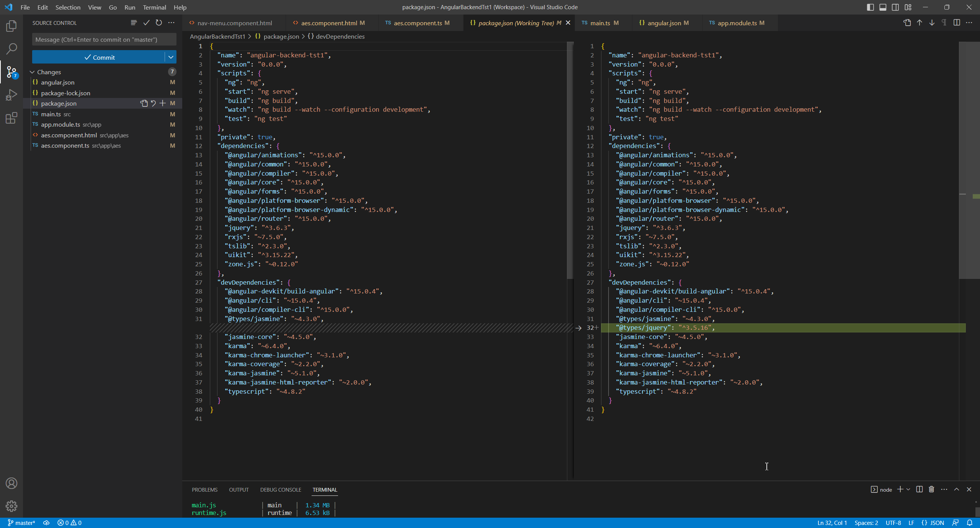Click the Refresh source control icon
The image size is (980, 528).
click(x=159, y=23)
